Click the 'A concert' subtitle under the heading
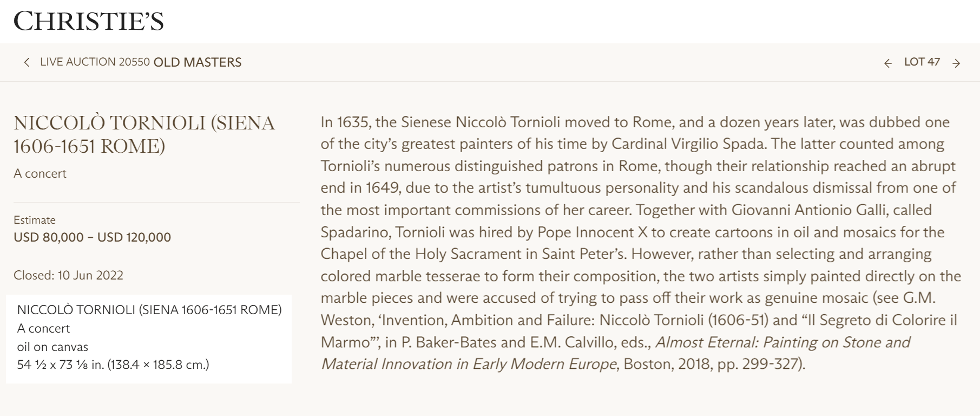Viewport: 980px width, 416px height. (x=40, y=173)
